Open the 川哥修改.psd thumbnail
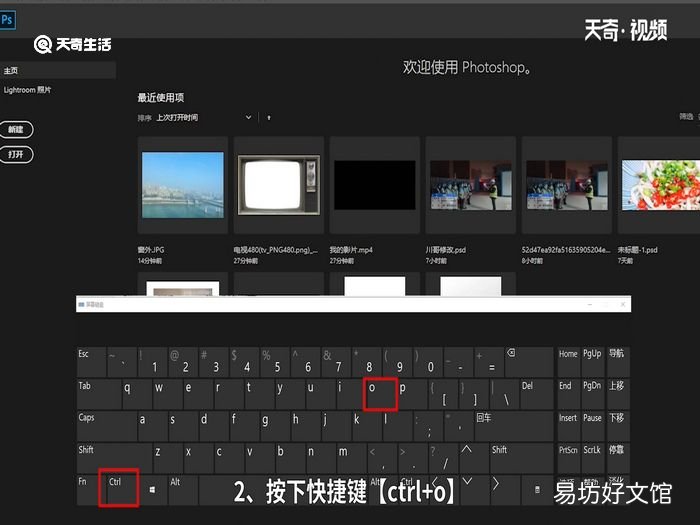Image resolution: width=700 pixels, height=525 pixels. (471, 185)
